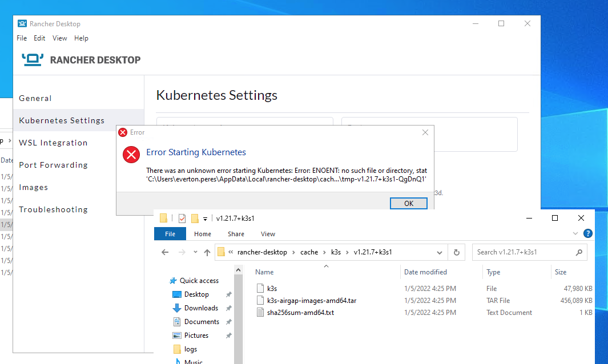Viewport: 608px width, 364px height.
Task: Switch to the Share ribbon tab
Action: (x=236, y=234)
